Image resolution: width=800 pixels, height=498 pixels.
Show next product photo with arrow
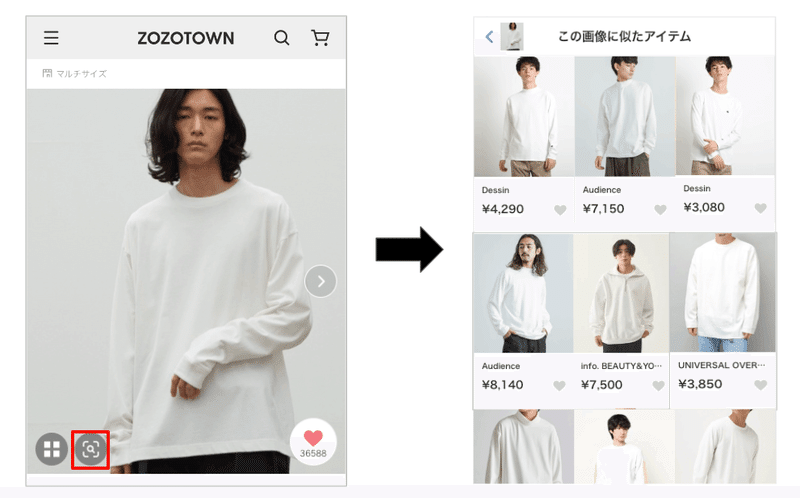tap(320, 281)
